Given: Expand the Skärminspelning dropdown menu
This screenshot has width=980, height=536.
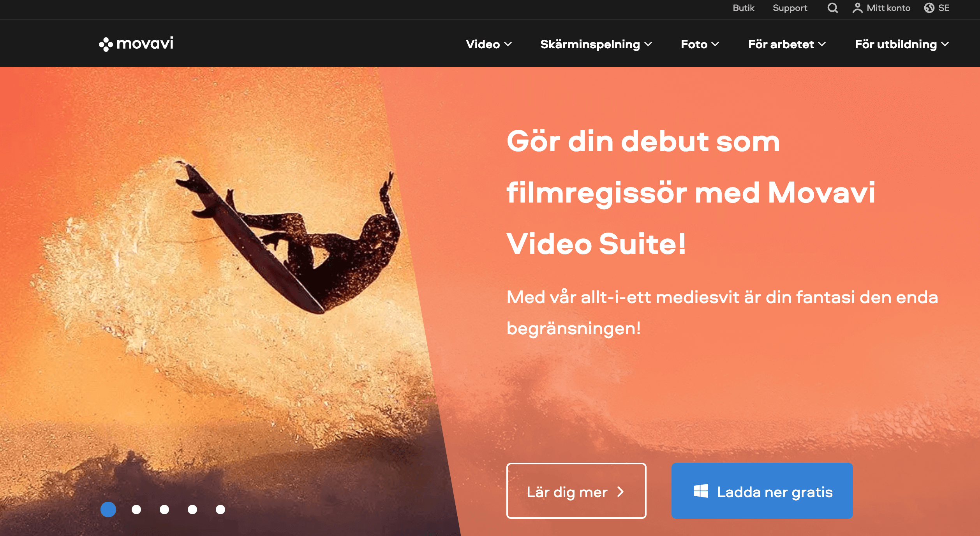Looking at the screenshot, I should click(596, 44).
